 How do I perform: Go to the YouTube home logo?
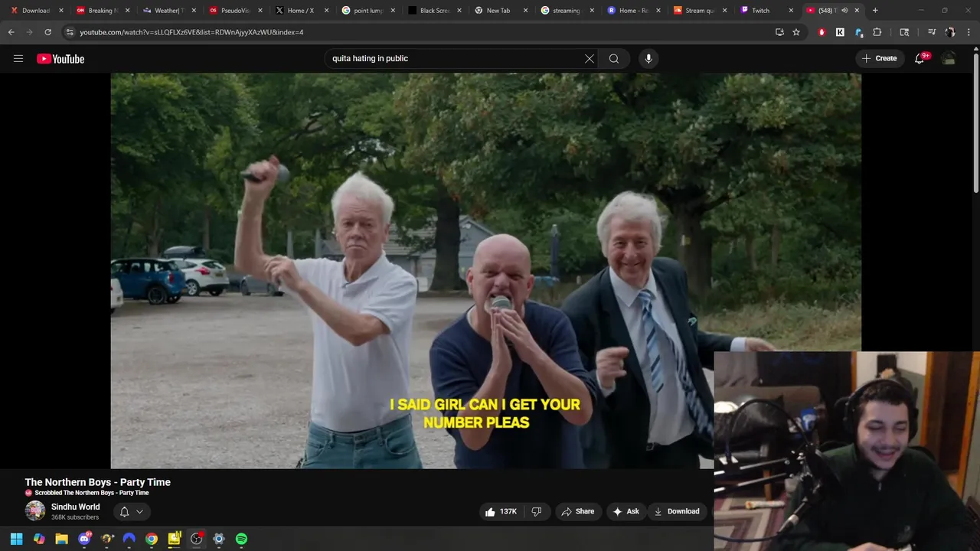(60, 59)
